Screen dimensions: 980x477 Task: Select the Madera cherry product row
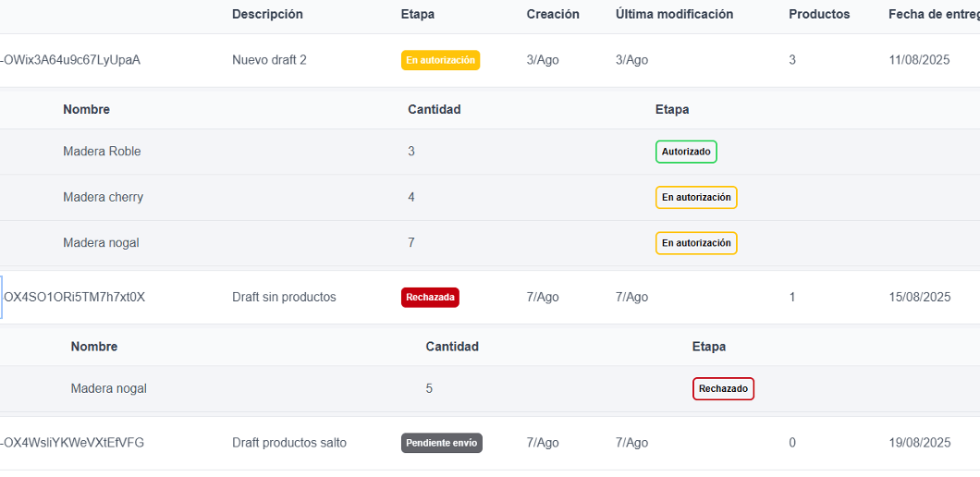103,198
